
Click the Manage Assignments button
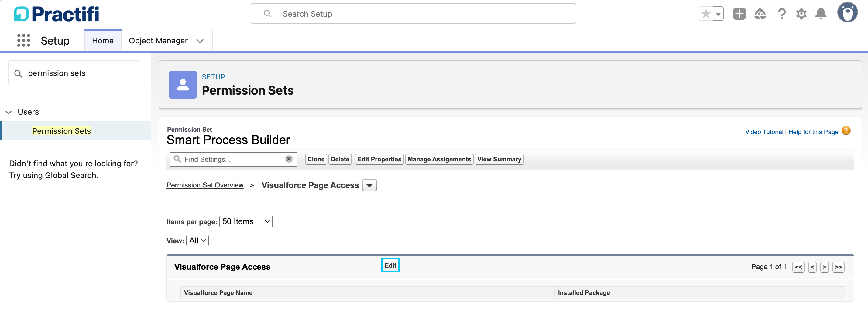(x=439, y=159)
